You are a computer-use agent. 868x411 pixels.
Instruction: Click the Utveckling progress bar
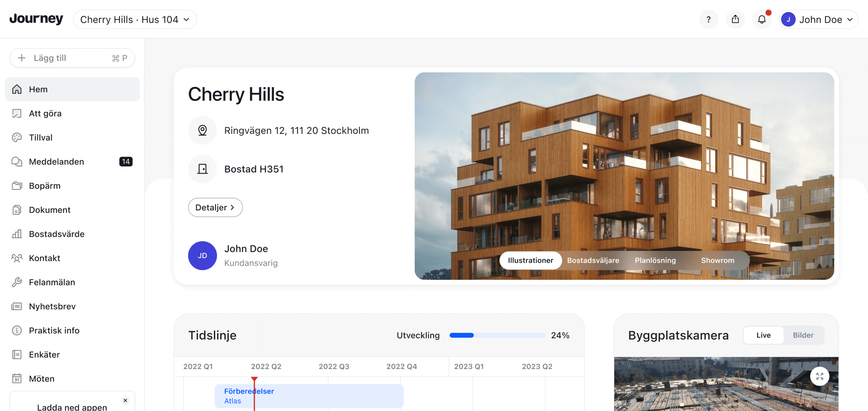[497, 335]
